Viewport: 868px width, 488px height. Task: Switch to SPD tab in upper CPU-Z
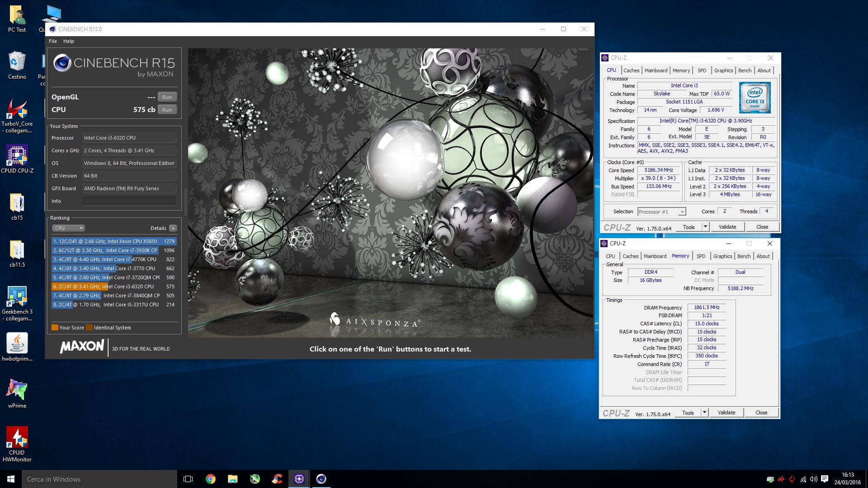[702, 70]
